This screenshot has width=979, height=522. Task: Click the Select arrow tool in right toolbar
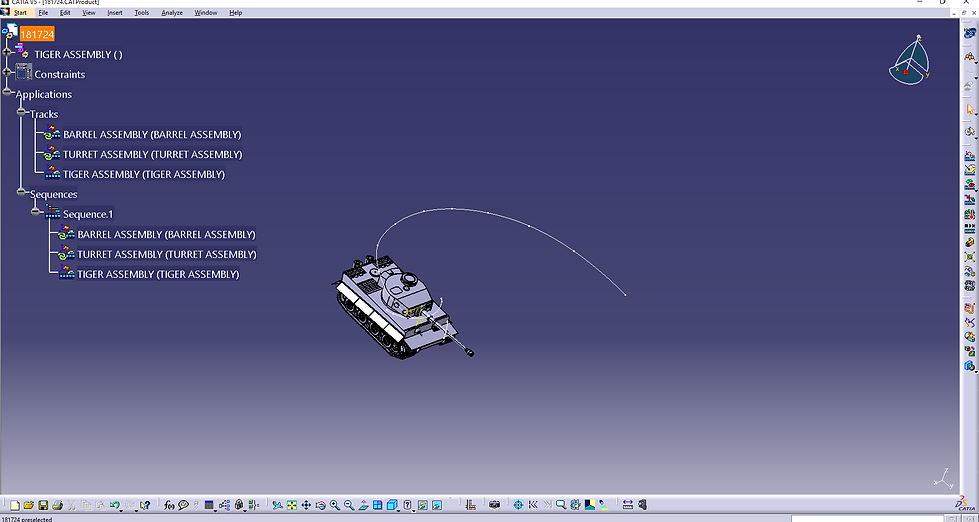click(970, 109)
